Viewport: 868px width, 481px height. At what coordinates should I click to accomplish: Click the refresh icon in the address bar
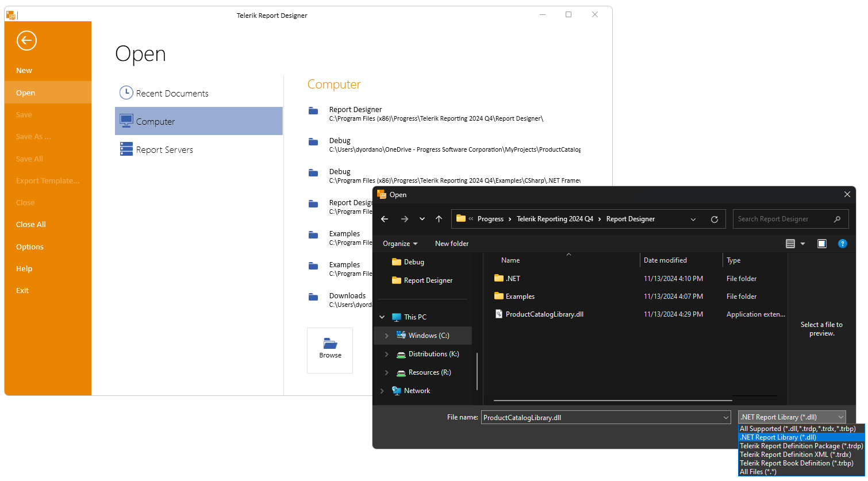pyautogui.click(x=715, y=219)
